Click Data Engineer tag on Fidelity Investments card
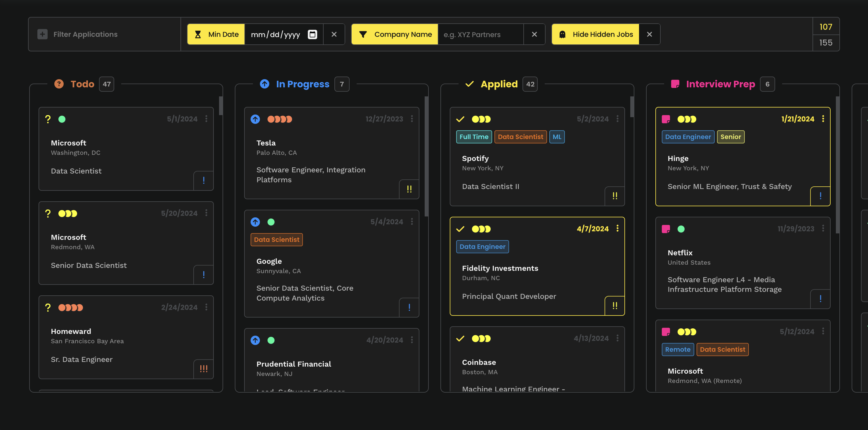The width and height of the screenshot is (868, 430). point(482,246)
